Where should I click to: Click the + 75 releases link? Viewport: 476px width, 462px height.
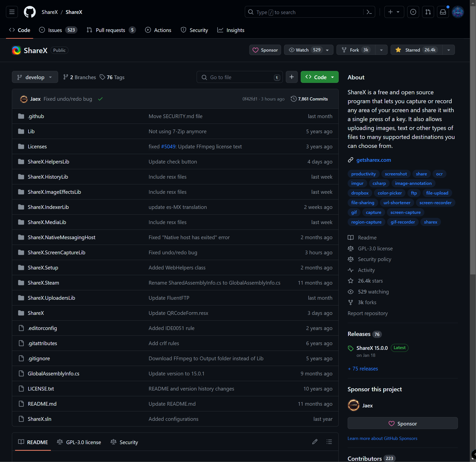coord(363,369)
